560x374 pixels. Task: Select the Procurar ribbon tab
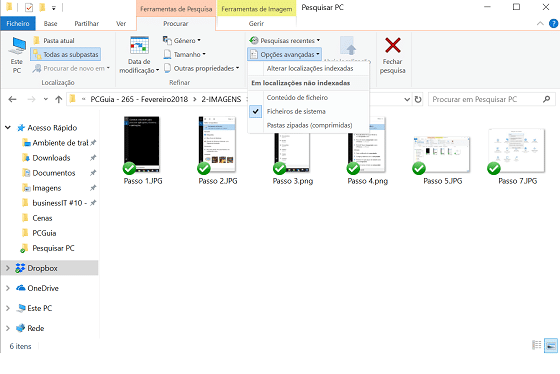click(x=176, y=24)
